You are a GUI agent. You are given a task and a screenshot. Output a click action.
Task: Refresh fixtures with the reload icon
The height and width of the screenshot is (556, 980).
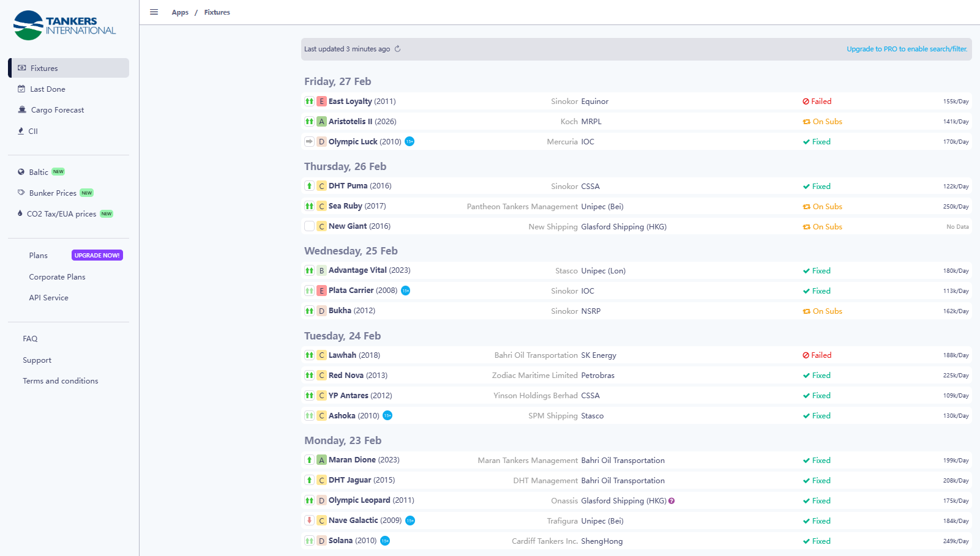coord(397,49)
